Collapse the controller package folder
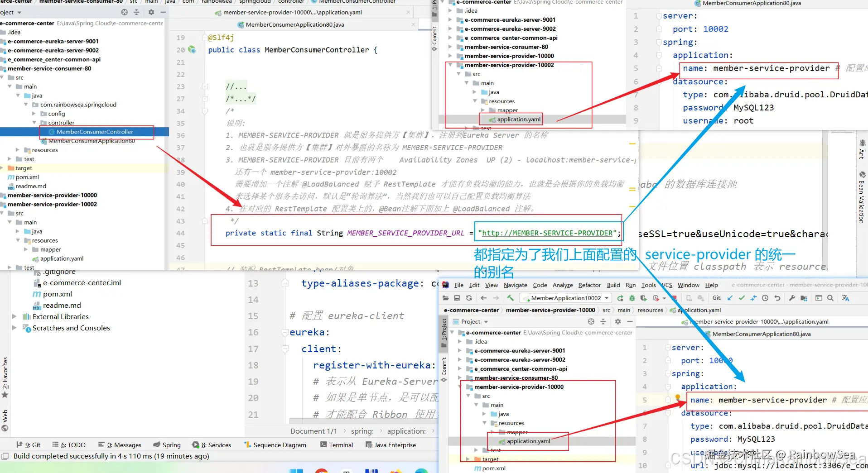 click(34, 123)
